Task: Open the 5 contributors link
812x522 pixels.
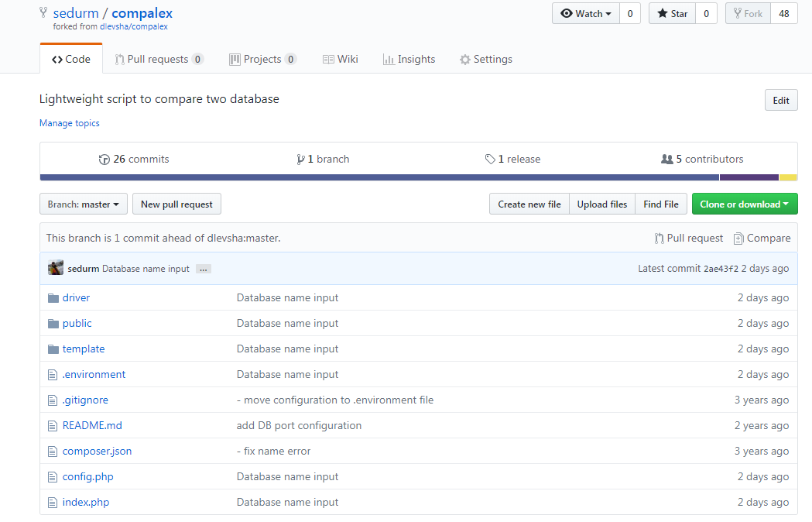Action: 702,159
